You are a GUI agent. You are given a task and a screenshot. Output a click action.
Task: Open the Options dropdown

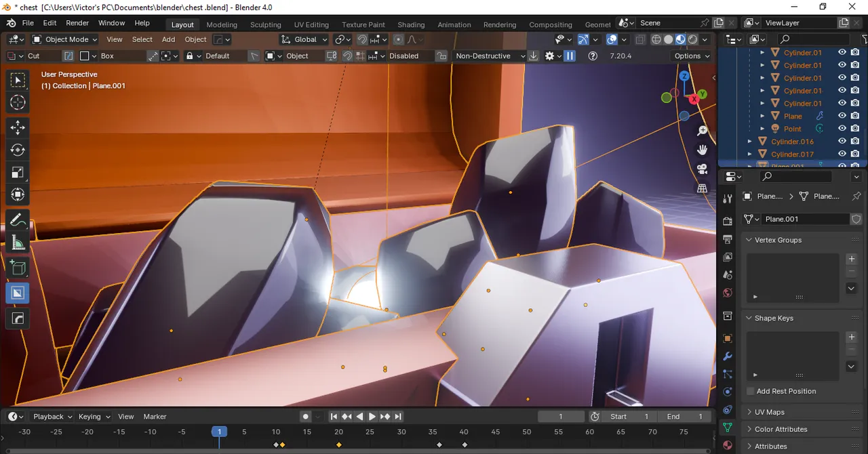point(692,56)
